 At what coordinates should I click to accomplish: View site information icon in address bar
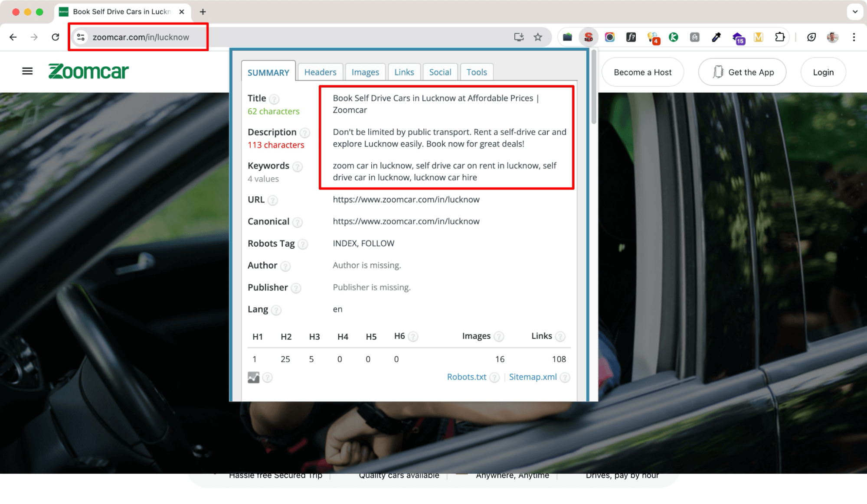coord(81,37)
